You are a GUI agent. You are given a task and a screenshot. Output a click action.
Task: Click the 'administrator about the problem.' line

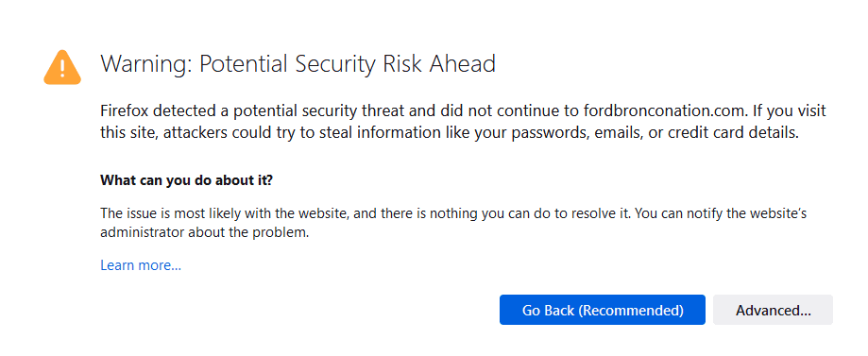204,232
